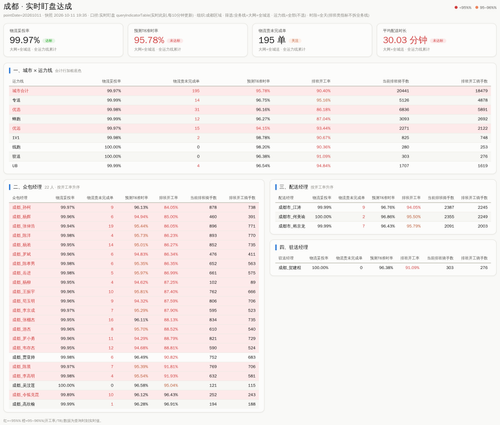Click the 2091 cell in the 配送经理 table

[449, 226]
